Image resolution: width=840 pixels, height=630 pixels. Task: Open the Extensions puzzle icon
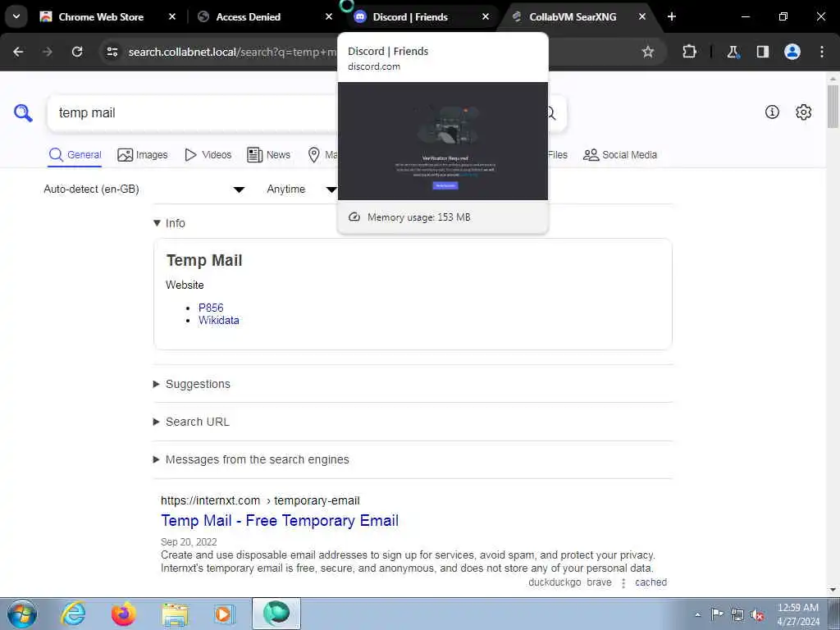click(689, 52)
